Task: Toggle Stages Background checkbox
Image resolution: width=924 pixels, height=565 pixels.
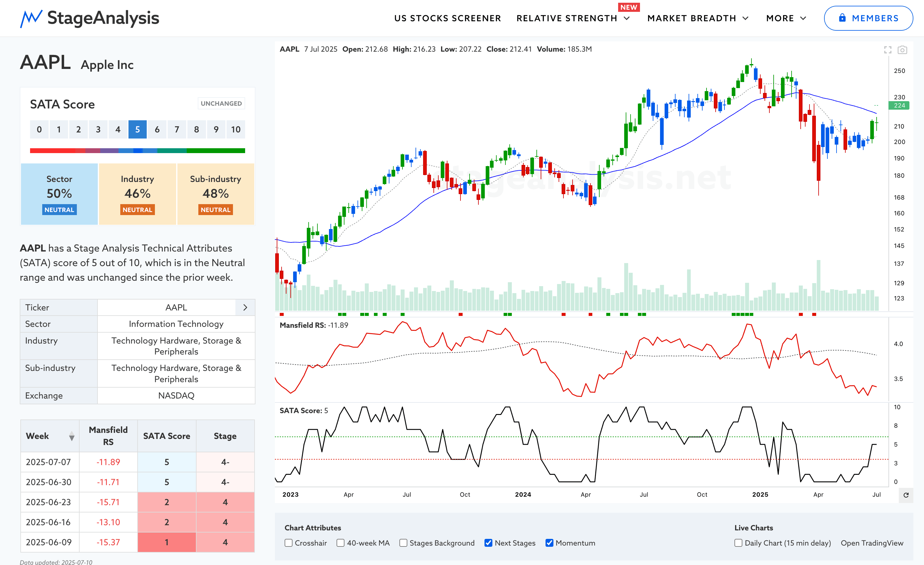Action: click(403, 543)
